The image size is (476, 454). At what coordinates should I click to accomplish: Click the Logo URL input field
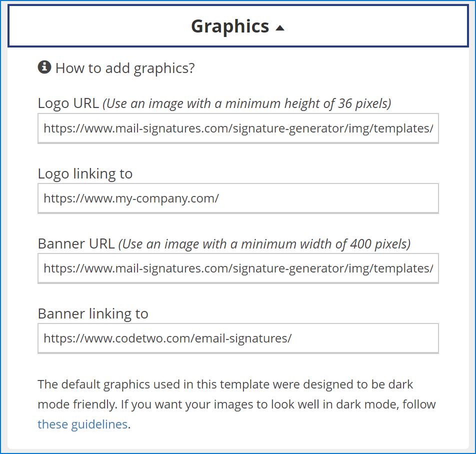[x=238, y=128]
